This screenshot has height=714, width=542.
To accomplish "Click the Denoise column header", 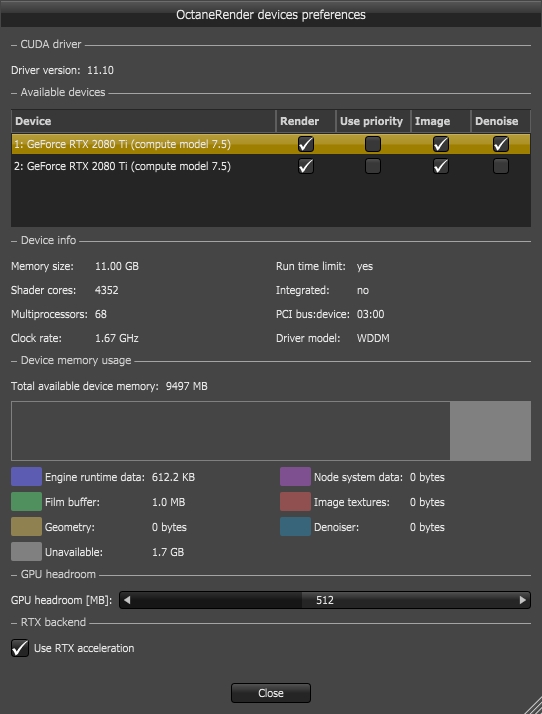I will (501, 121).
